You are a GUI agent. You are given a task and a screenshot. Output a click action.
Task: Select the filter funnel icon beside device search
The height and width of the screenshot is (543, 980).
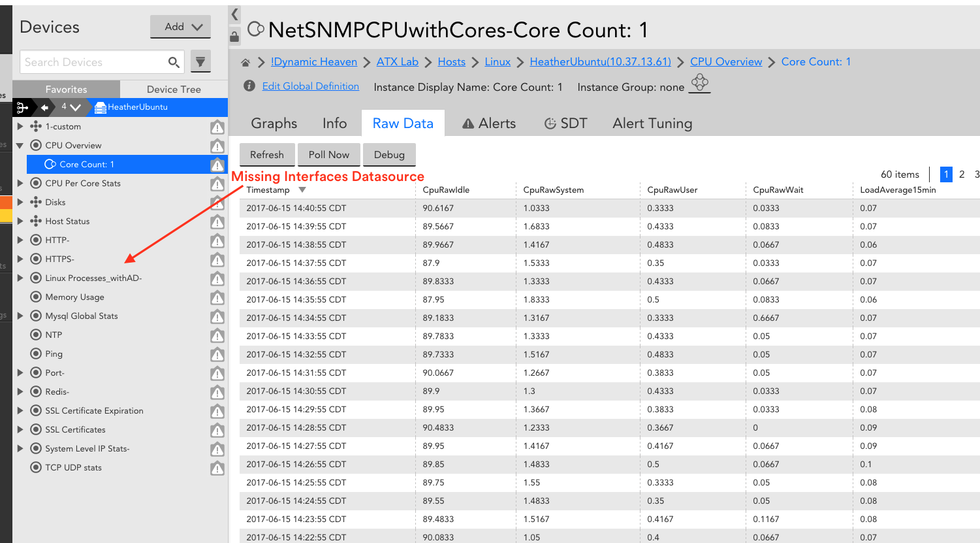[x=200, y=61]
